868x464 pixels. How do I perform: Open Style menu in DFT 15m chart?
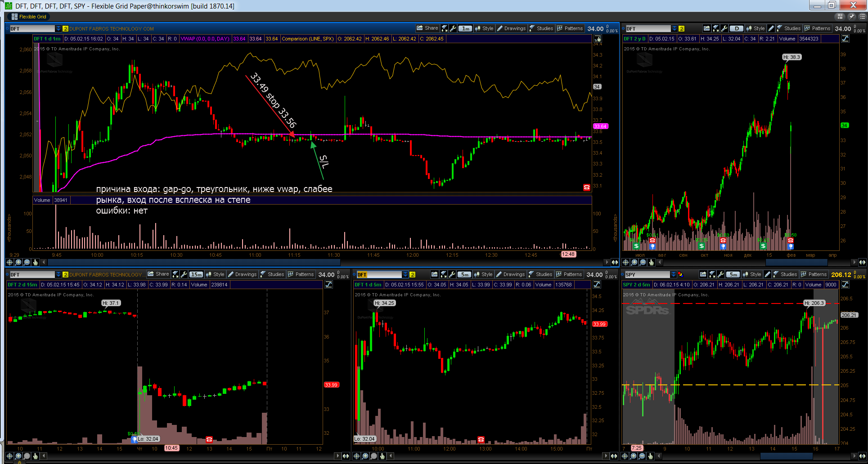coord(215,274)
